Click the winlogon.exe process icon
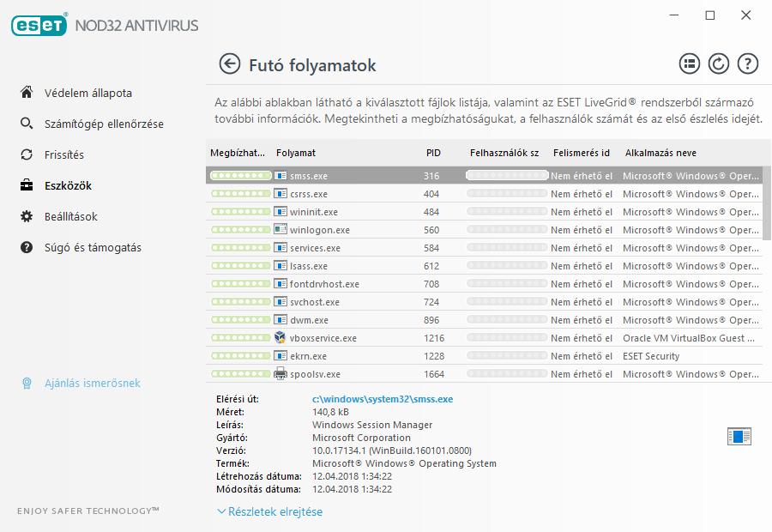Viewport: 772px width, 532px height. pyautogui.click(x=280, y=230)
